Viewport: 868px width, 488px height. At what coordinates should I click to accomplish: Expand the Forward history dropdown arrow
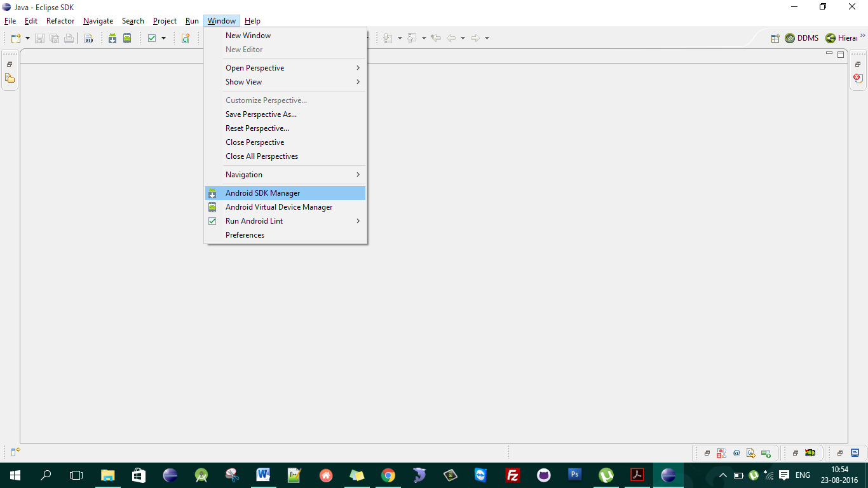487,38
